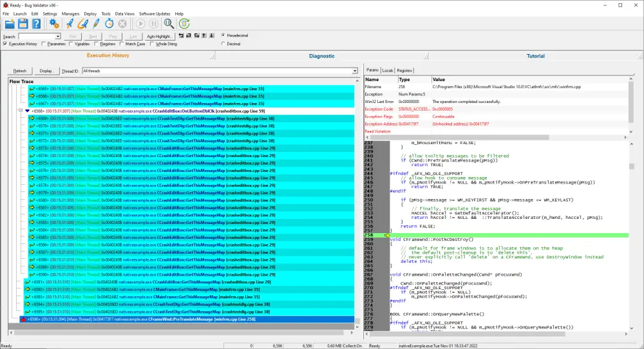Open the Software Updates menu
This screenshot has width=644, height=349.
pyautogui.click(x=155, y=14)
